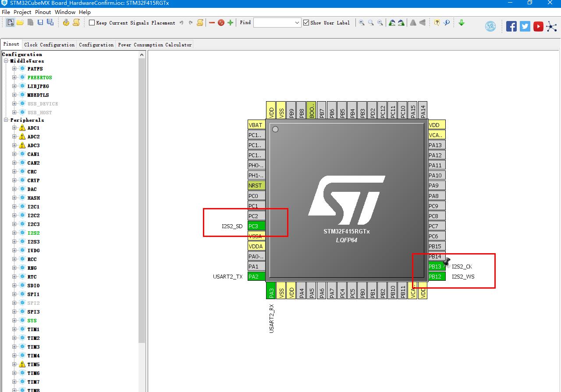Click the Undo arrow icon
The height and width of the screenshot is (392, 561).
coord(181,23)
